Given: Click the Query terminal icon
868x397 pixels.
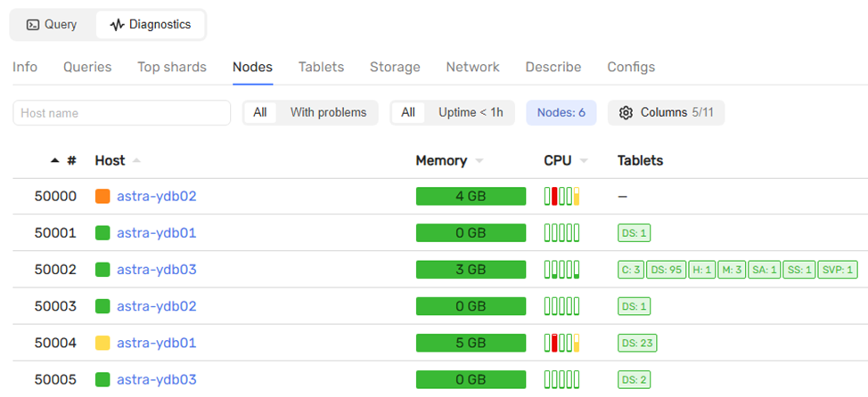Looking at the screenshot, I should tap(33, 25).
